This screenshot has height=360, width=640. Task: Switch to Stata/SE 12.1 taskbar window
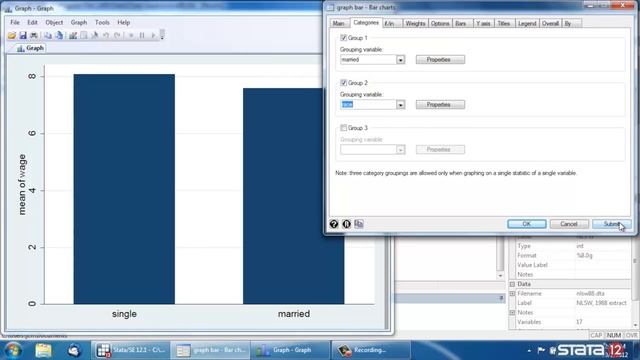point(131,350)
